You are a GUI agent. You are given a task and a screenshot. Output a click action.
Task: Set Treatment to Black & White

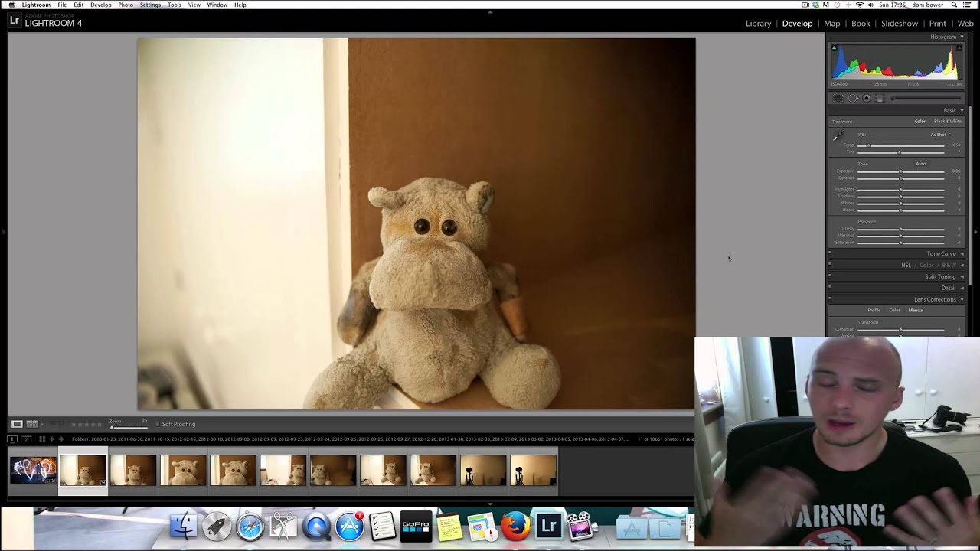pos(948,121)
